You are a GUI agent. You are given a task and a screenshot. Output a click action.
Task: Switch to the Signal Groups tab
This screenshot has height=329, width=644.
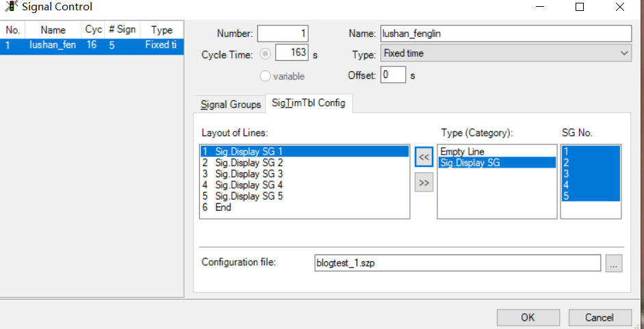coord(231,105)
